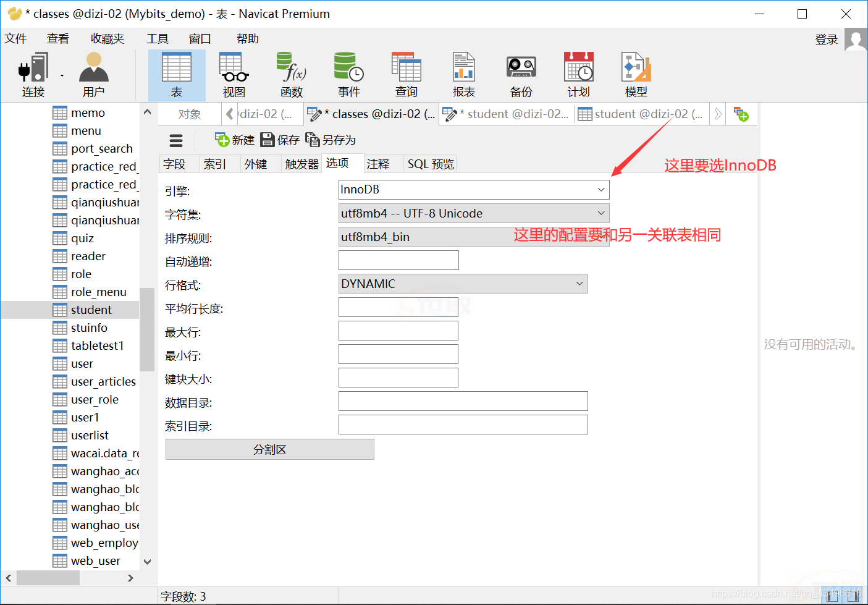Expand the Charset utf8mb4 dropdown
868x605 pixels.
coord(601,213)
